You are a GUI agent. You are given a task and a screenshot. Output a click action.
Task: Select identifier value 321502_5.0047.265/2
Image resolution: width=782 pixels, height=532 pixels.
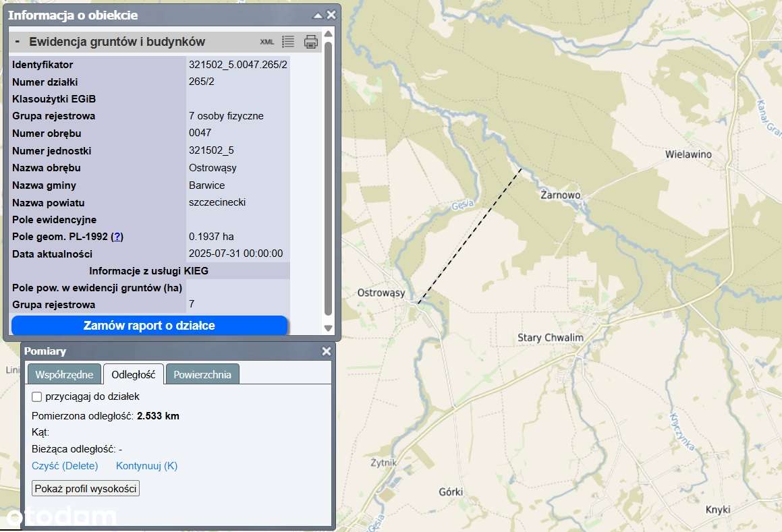pos(238,65)
